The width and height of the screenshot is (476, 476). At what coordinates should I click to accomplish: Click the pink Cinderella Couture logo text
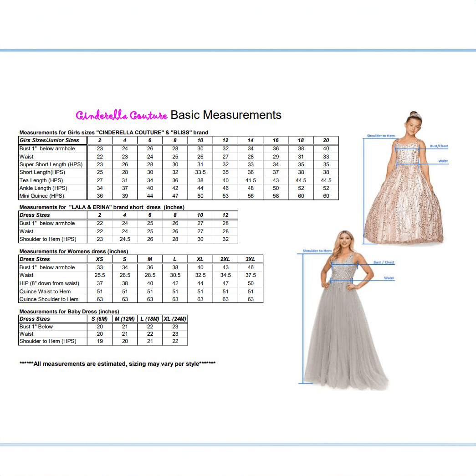click(x=122, y=115)
